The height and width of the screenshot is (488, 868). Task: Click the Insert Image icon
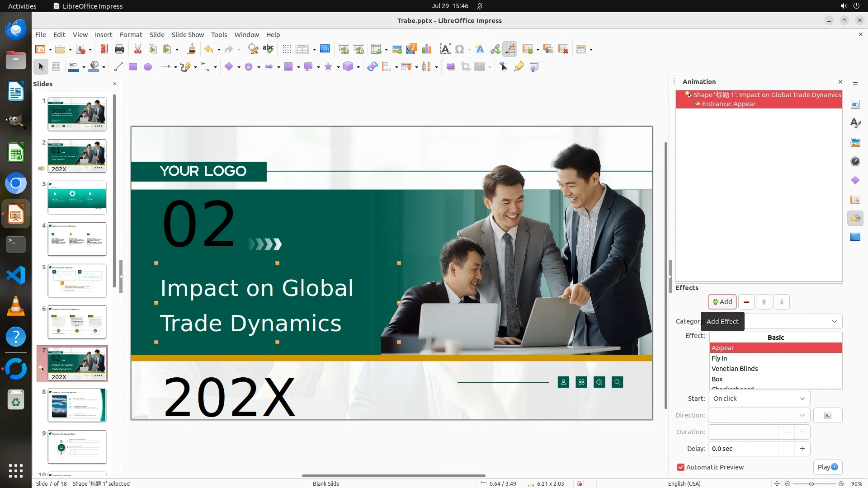pyautogui.click(x=397, y=49)
